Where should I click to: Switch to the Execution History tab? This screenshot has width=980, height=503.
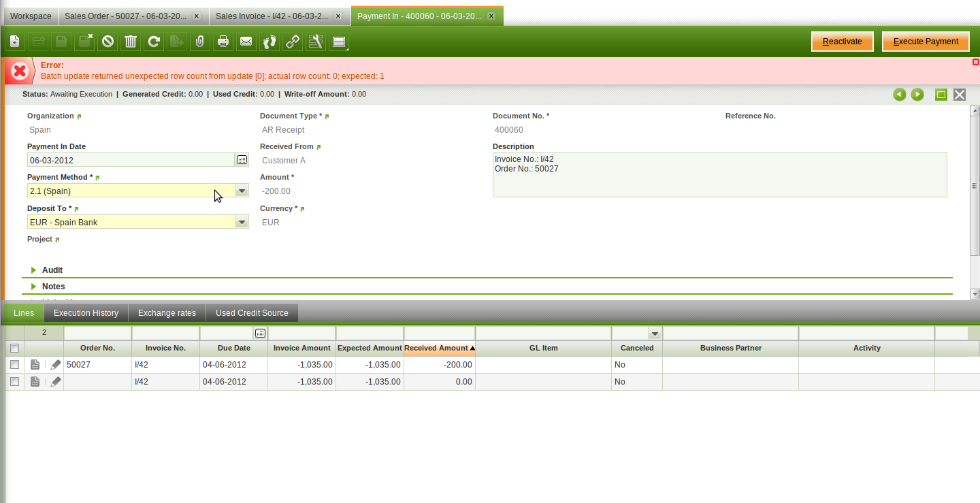pos(86,313)
